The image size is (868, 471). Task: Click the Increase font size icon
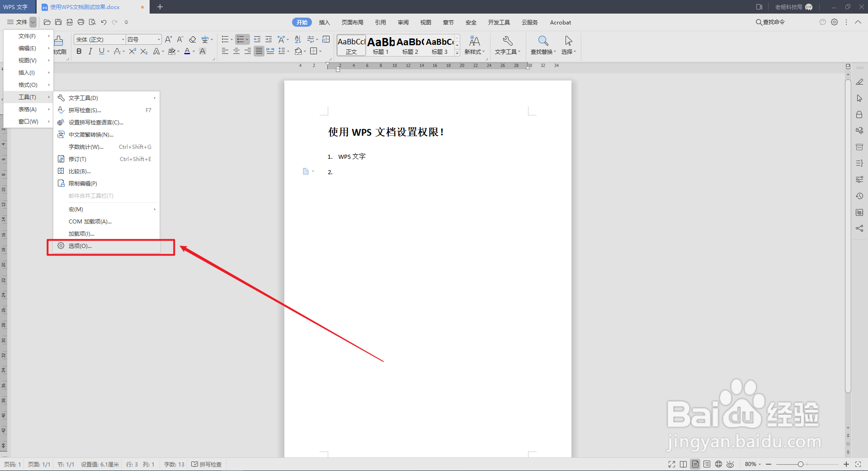(168, 39)
